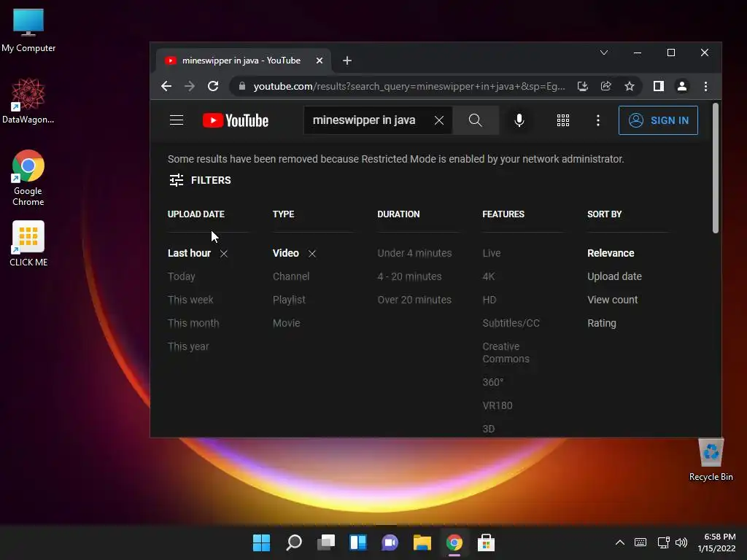Screen dimensions: 747x560
Task: Select the Video type filter
Action: click(x=285, y=253)
